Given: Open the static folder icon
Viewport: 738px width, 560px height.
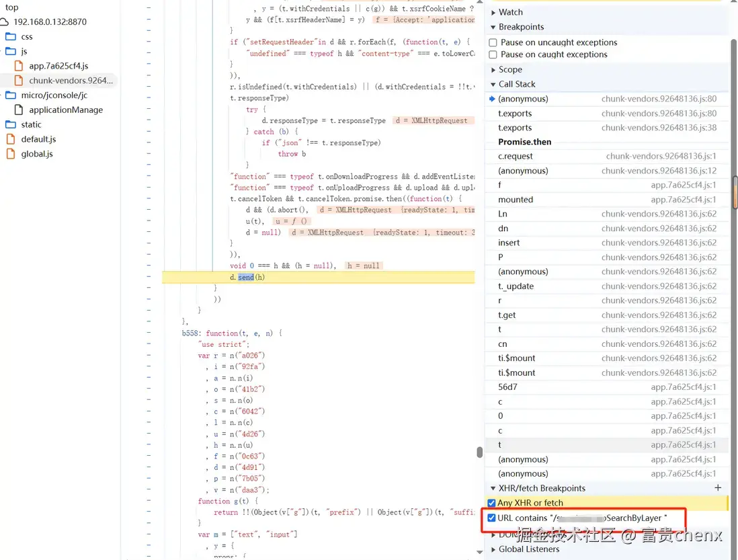Looking at the screenshot, I should point(10,125).
